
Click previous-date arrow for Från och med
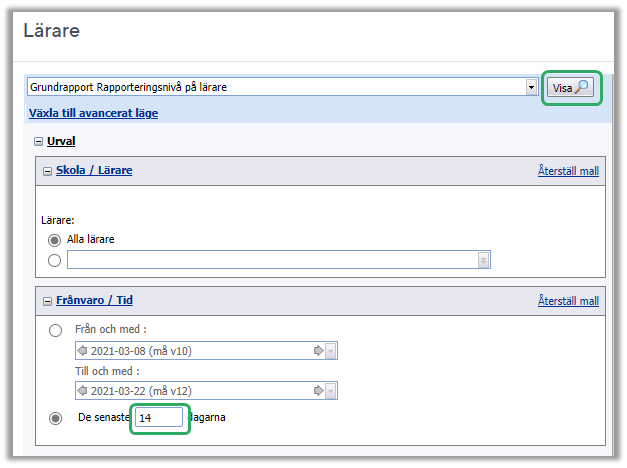tap(82, 351)
